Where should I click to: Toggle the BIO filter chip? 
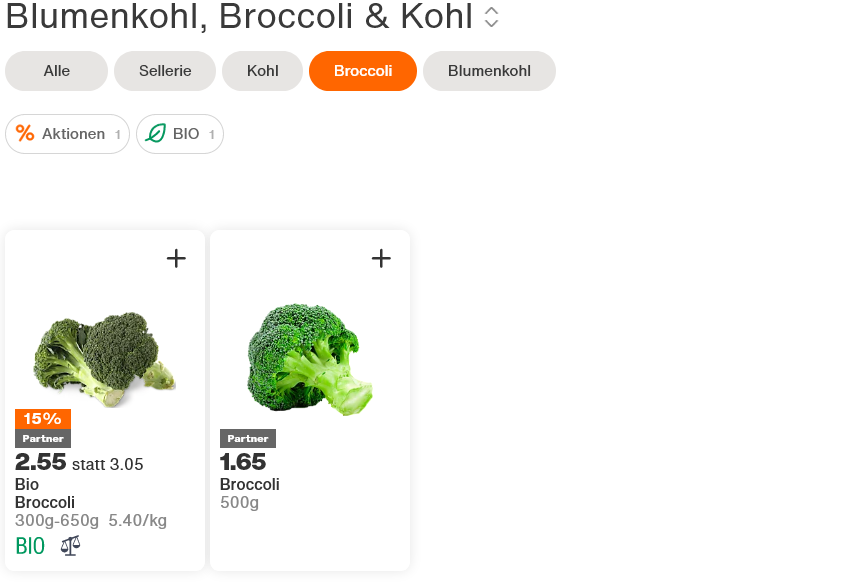180,134
